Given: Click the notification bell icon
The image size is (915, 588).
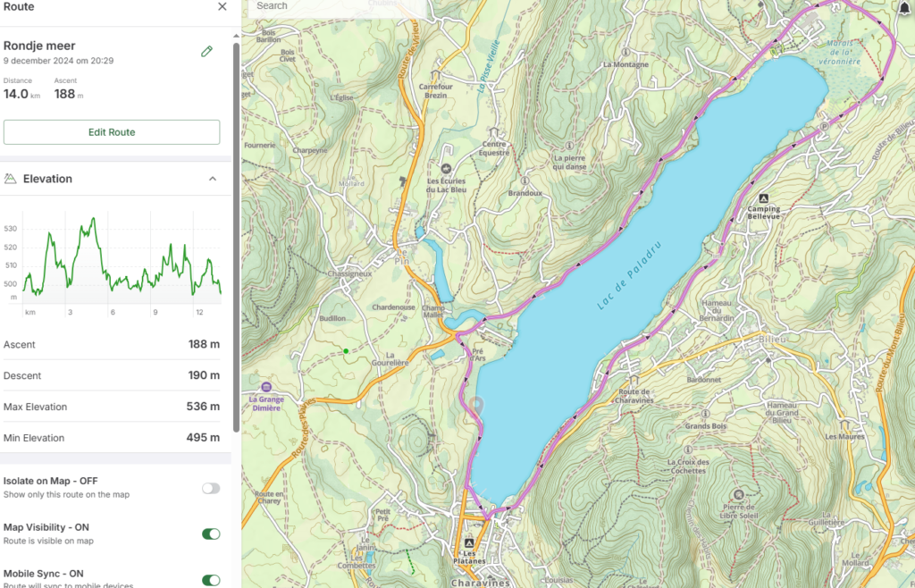Looking at the screenshot, I should point(905,7).
